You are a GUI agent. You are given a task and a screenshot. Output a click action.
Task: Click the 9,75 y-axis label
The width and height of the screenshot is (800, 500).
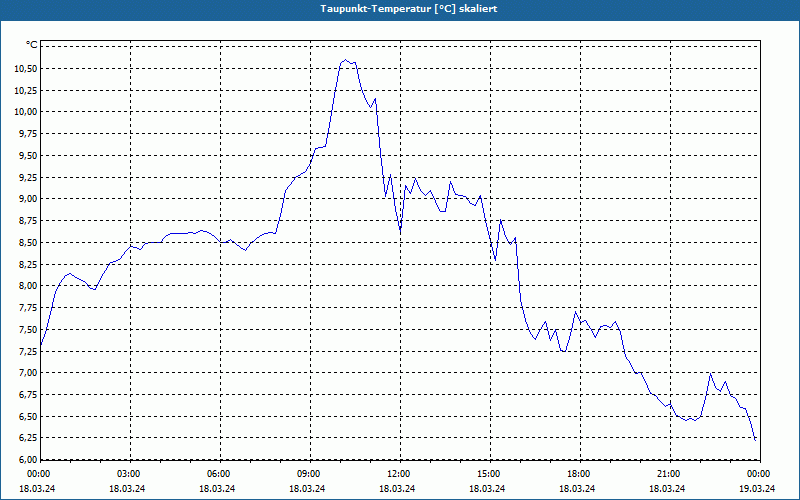coord(29,134)
